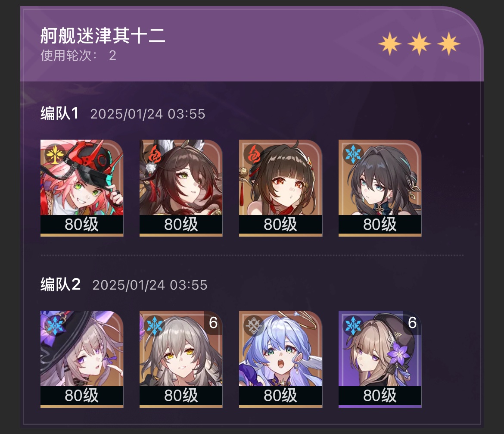Click the Ice icon on the purple-framed character
Viewport: 504px width, 434px height.
click(353, 325)
